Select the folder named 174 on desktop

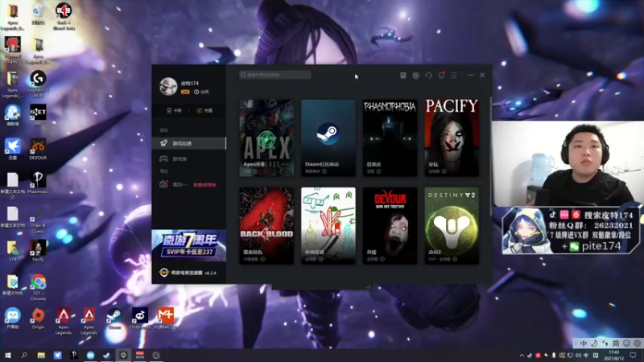(12, 251)
